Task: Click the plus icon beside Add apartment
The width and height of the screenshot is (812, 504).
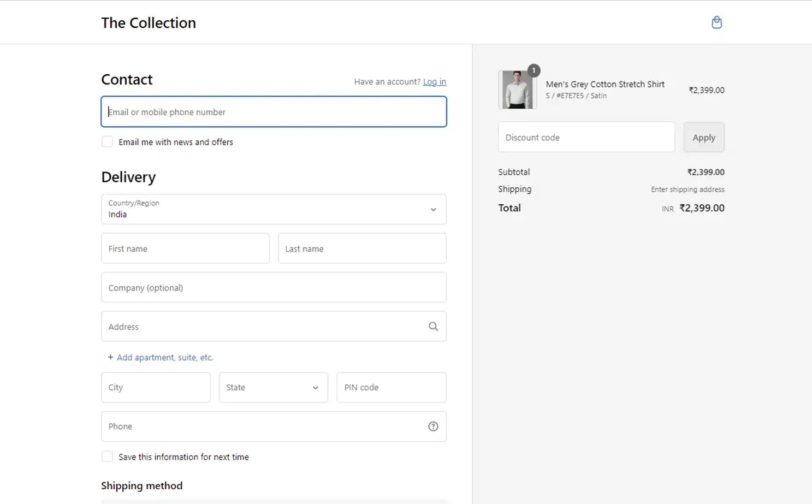Action: (x=110, y=357)
